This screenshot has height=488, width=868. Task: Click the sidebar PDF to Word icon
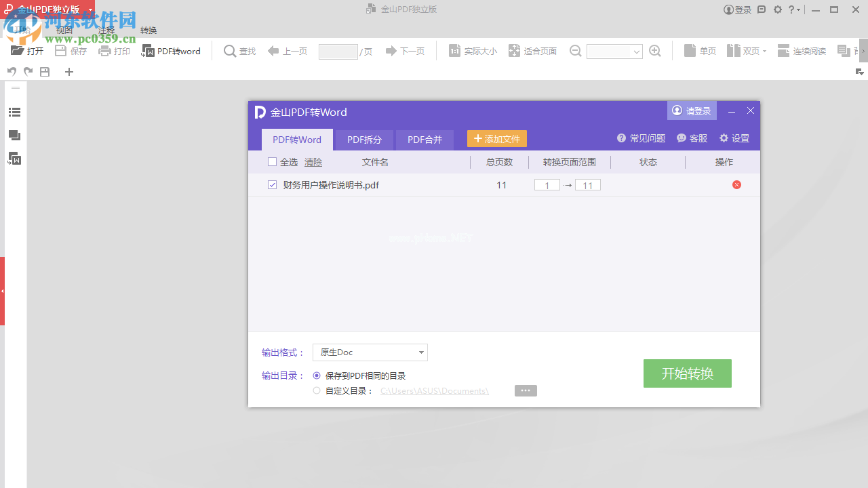point(14,159)
